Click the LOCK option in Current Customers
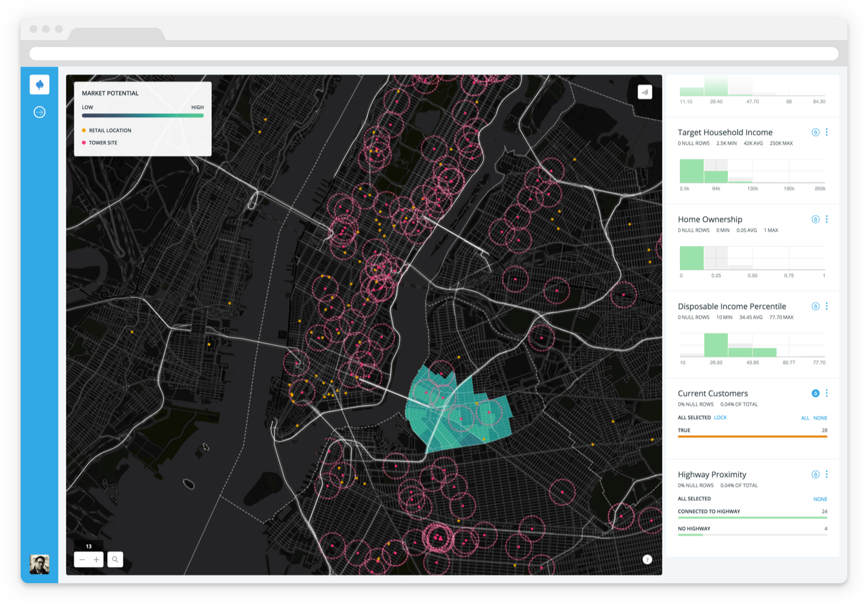The image size is (868, 607). pyautogui.click(x=719, y=418)
